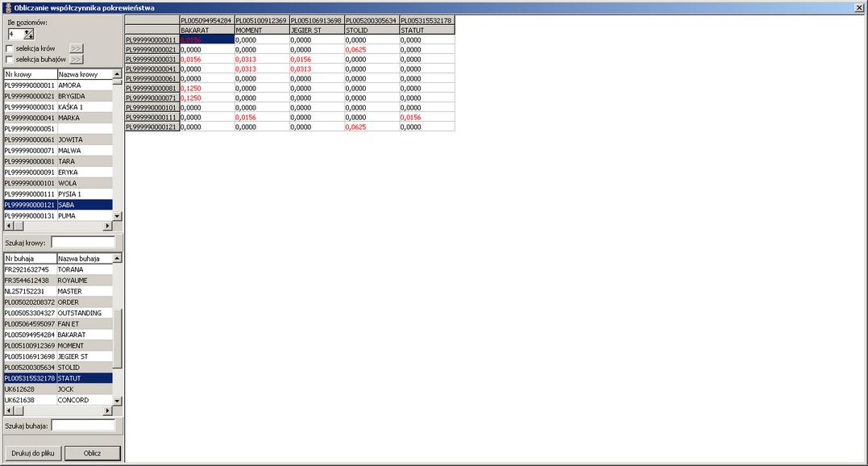Image resolution: width=868 pixels, height=466 pixels.
Task: Click the >> button beside selekcja buhajów
Action: (x=76, y=59)
